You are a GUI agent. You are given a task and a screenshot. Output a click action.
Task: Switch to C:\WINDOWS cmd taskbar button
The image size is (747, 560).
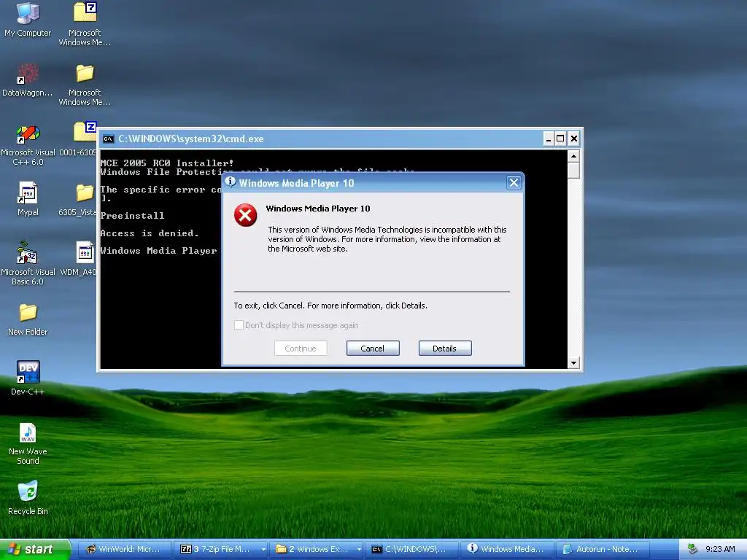coord(411,549)
